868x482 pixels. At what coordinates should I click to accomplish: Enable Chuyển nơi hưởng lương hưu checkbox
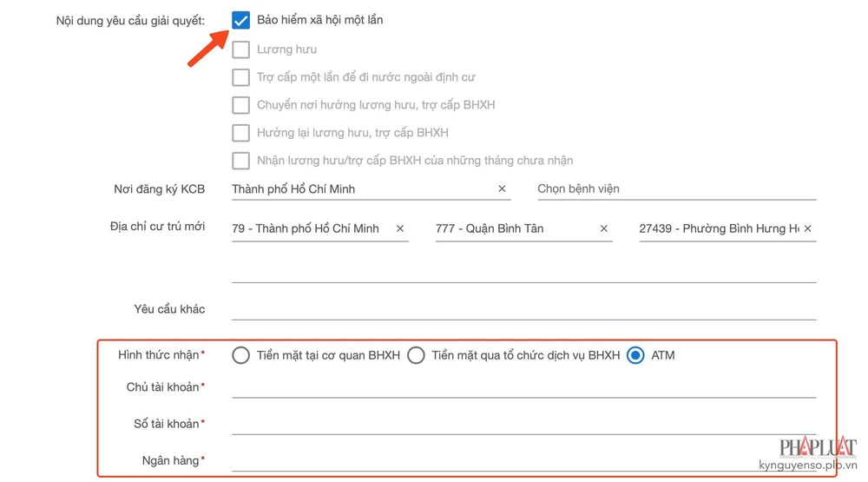click(241, 105)
